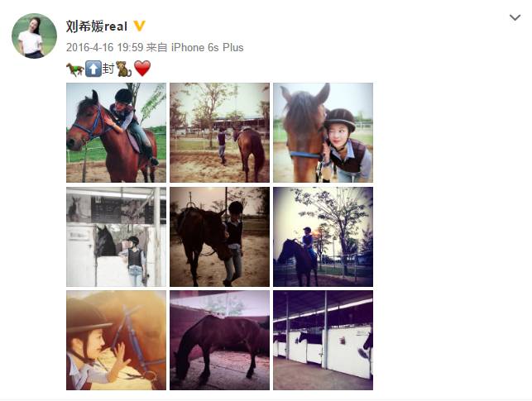Click the horse emoji in the post text
Image resolution: width=532 pixels, height=401 pixels.
[74, 69]
